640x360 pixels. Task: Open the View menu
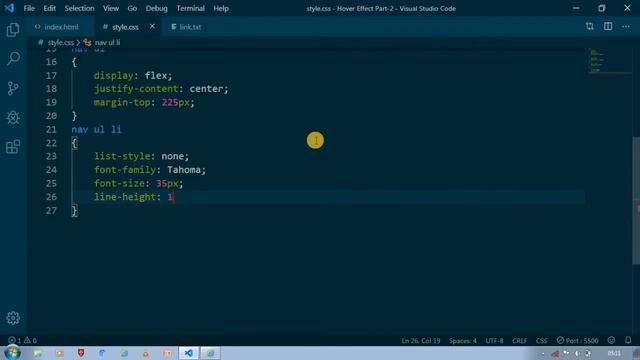coord(111,8)
